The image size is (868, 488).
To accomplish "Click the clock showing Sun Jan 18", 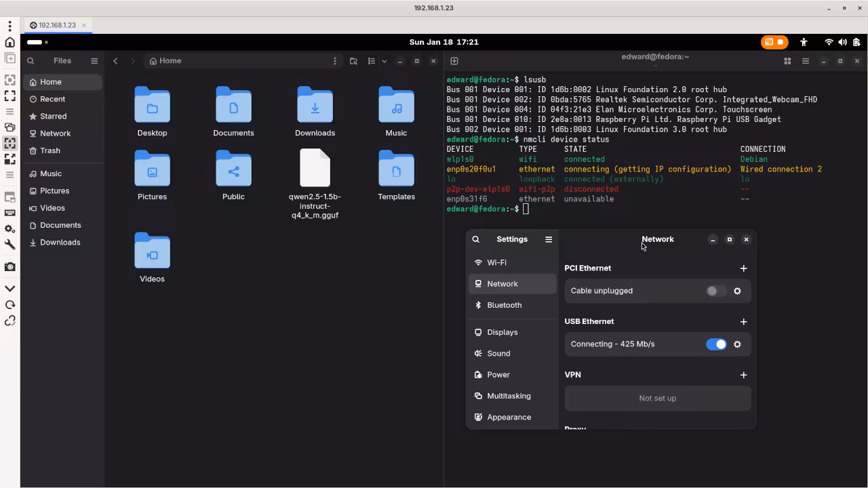I will 443,42.
